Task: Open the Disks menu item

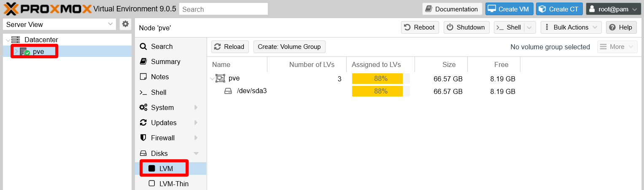Action: click(171, 153)
